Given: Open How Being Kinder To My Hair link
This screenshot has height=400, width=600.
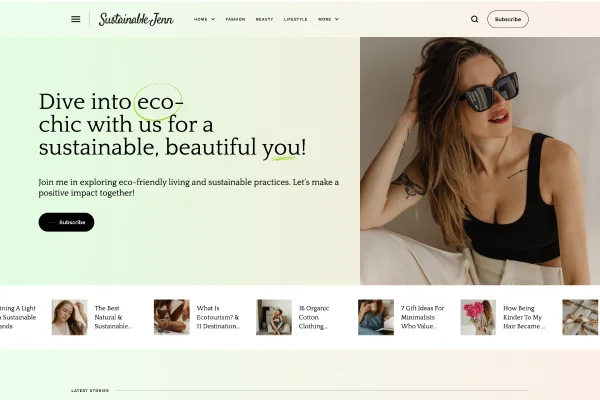Looking at the screenshot, I should click(x=523, y=317).
